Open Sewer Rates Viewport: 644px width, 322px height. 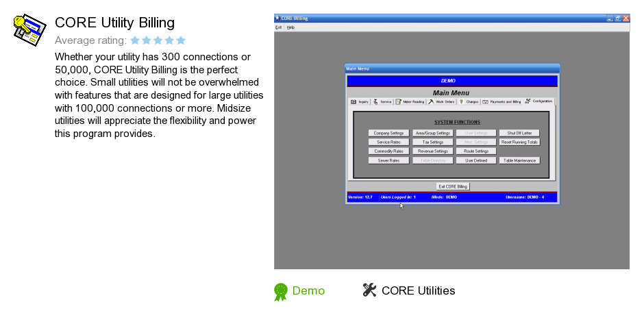pos(388,160)
